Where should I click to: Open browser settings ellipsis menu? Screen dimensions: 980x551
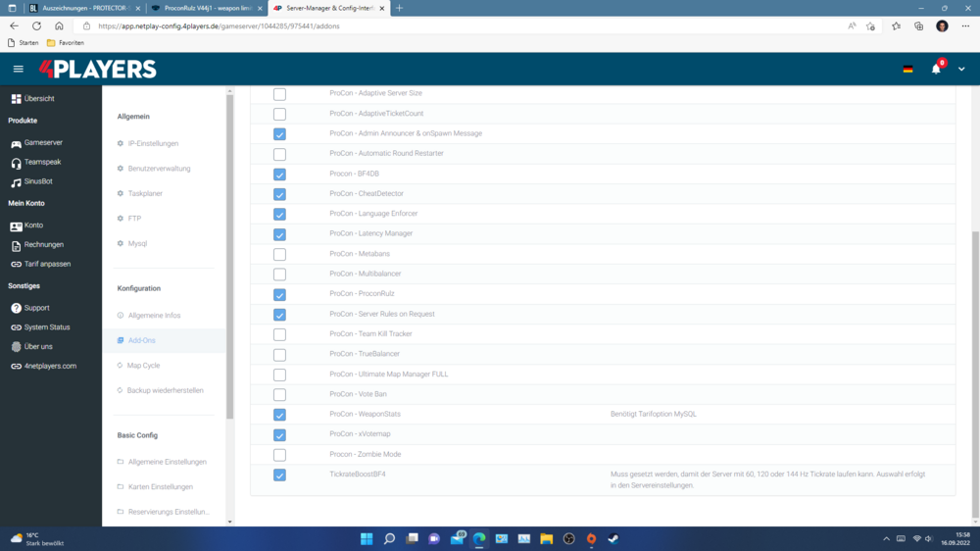pyautogui.click(x=965, y=26)
